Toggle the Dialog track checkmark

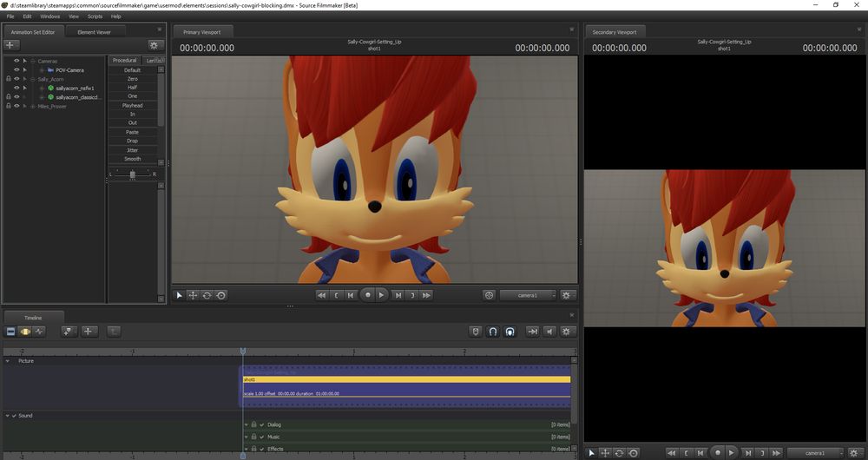tap(262, 424)
